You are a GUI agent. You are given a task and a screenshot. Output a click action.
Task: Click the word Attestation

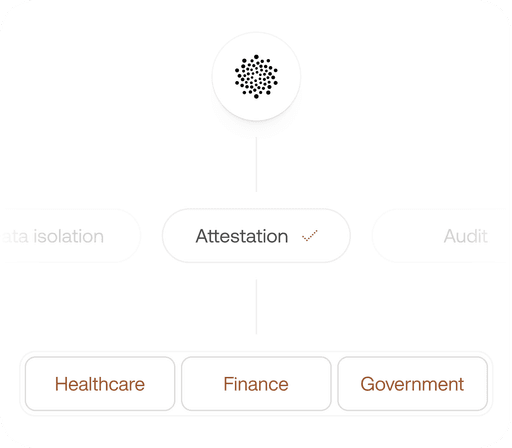point(242,236)
